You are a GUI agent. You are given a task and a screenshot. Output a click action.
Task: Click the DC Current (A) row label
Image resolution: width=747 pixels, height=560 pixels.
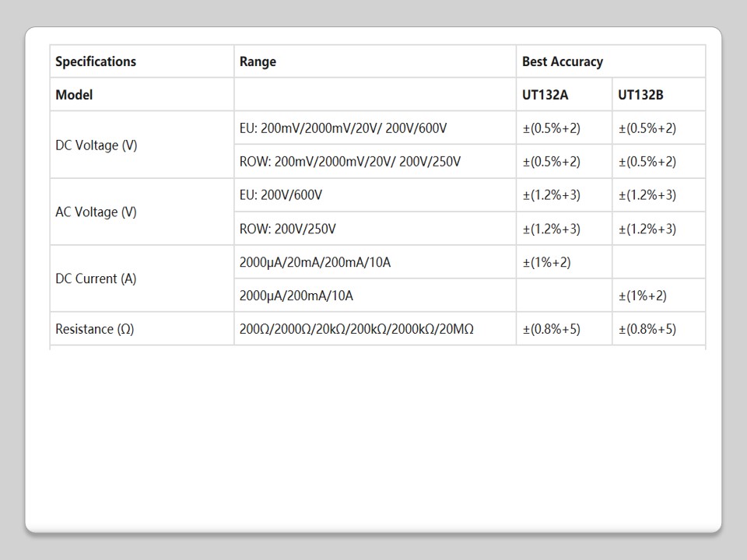click(96, 278)
